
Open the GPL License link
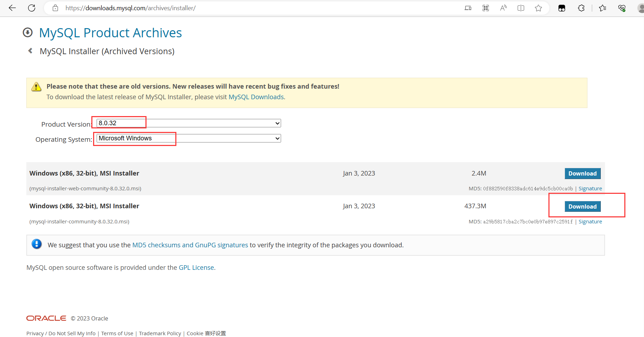(196, 267)
